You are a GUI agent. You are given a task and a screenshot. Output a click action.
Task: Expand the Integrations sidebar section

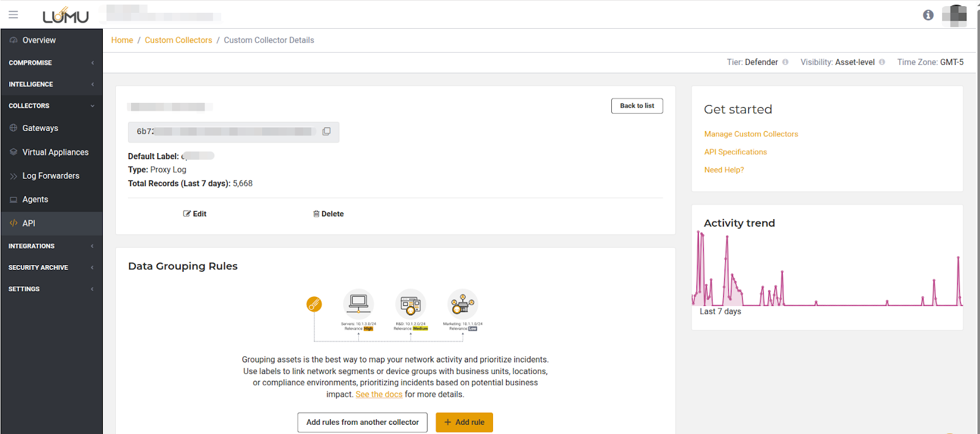[x=51, y=246]
